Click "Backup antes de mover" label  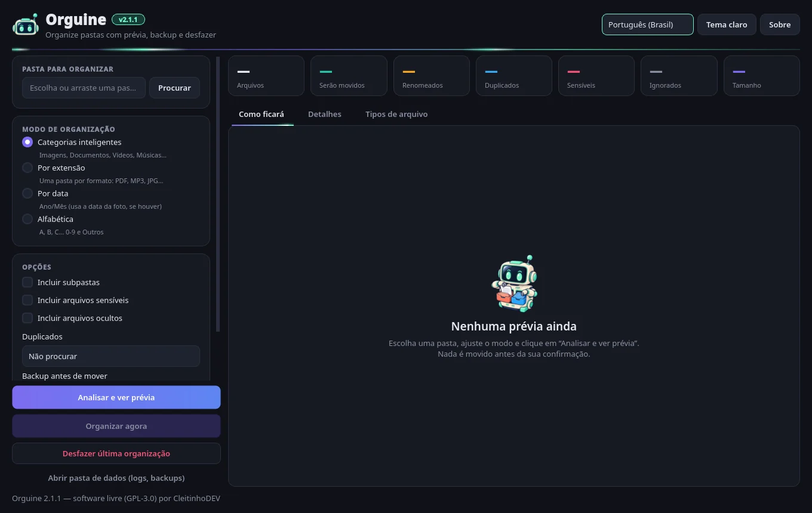click(x=64, y=376)
